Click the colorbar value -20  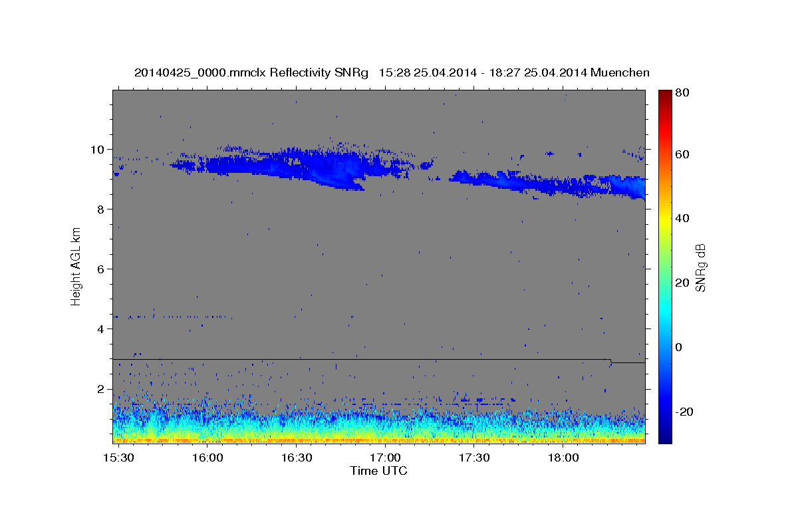(x=684, y=412)
